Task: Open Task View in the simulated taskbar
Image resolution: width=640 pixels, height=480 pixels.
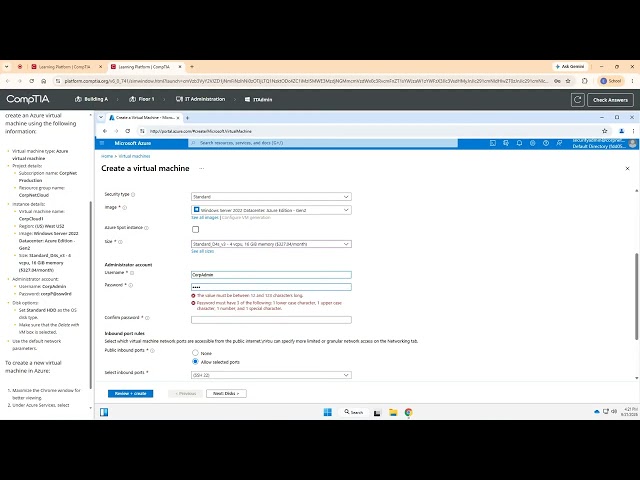Action: pos(377,413)
